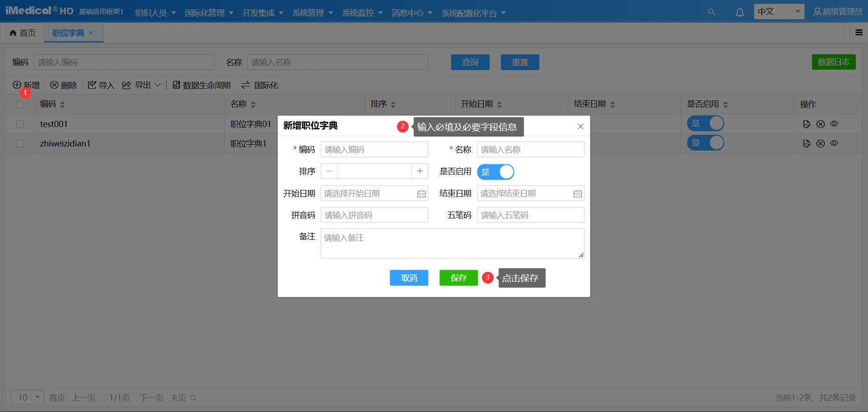Open the 结束日期 calendar picker icon

577,193
